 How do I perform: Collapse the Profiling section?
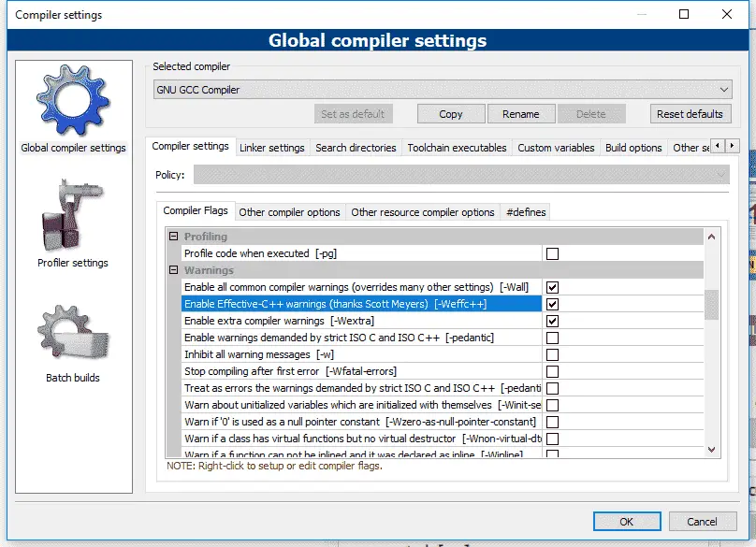click(173, 237)
